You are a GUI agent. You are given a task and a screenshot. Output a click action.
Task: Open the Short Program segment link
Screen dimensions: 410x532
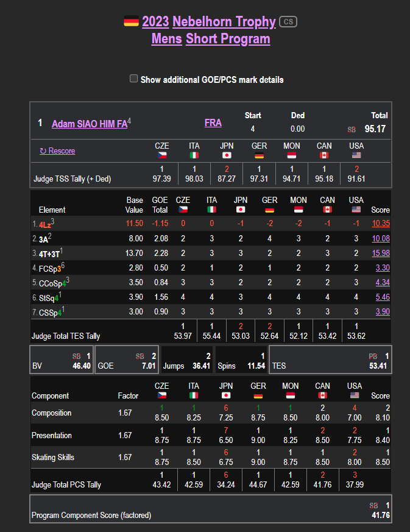(228, 39)
